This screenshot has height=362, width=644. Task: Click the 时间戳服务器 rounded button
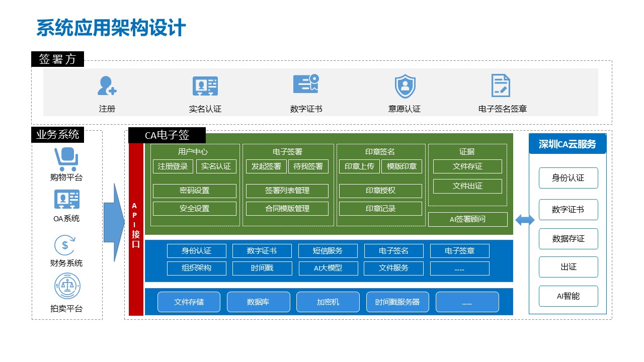tap(397, 302)
